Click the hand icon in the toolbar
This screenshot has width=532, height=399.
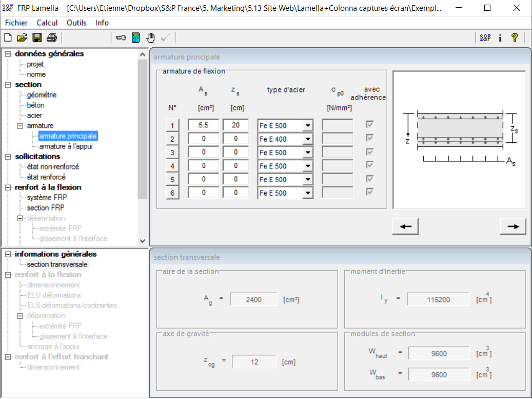point(150,37)
